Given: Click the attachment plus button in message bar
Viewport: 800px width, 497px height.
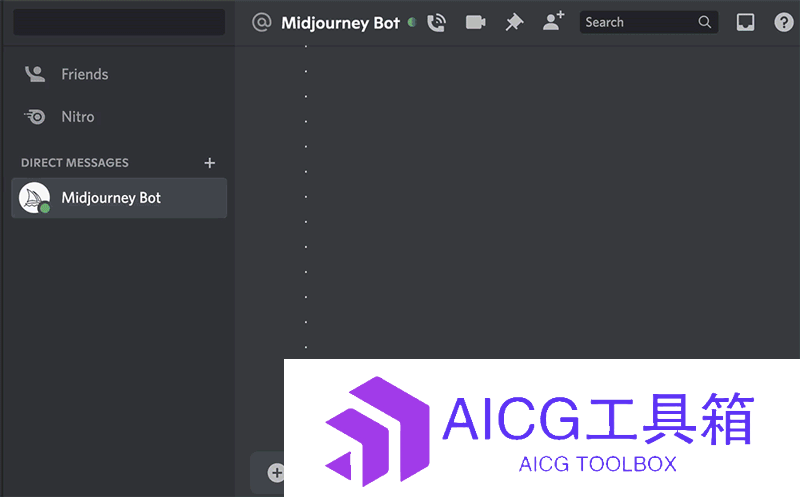Looking at the screenshot, I should 276,473.
